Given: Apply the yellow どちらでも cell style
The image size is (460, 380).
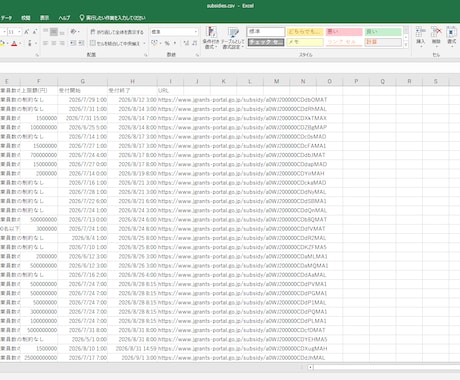Looking at the screenshot, I should click(305, 32).
